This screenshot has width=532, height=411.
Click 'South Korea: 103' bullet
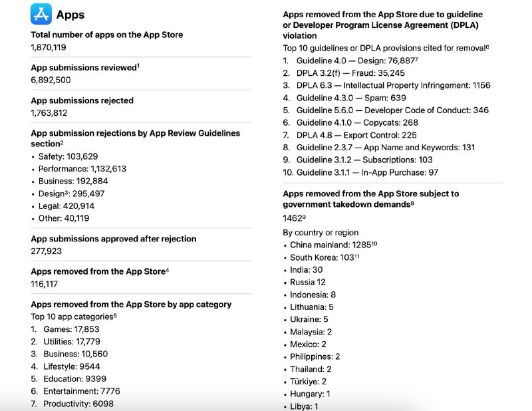click(x=322, y=257)
